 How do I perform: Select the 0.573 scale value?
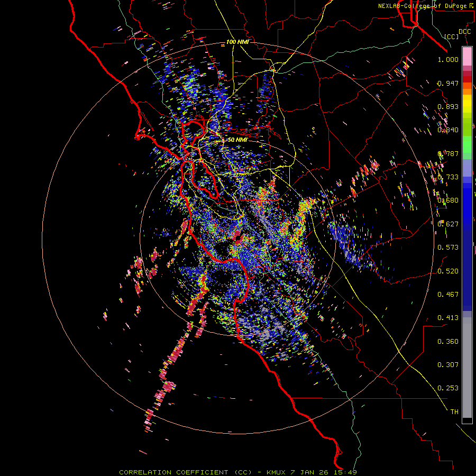point(448,248)
